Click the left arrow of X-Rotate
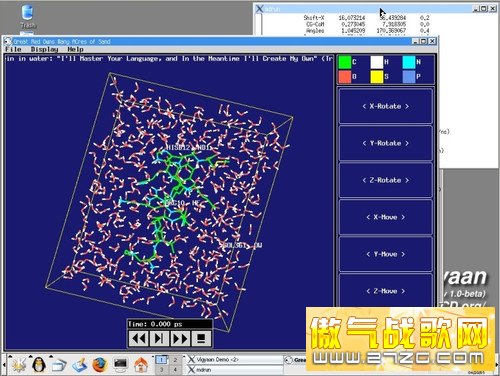500x376 pixels. point(364,106)
